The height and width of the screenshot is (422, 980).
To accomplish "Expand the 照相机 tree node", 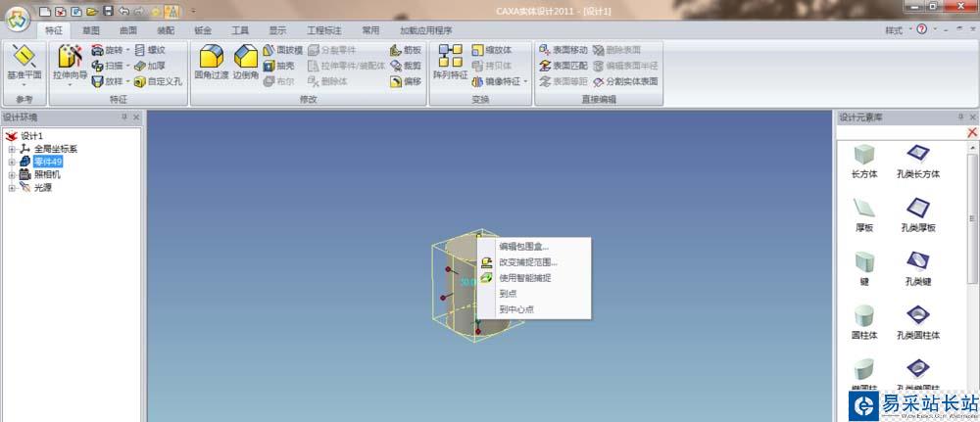I will click(11, 175).
